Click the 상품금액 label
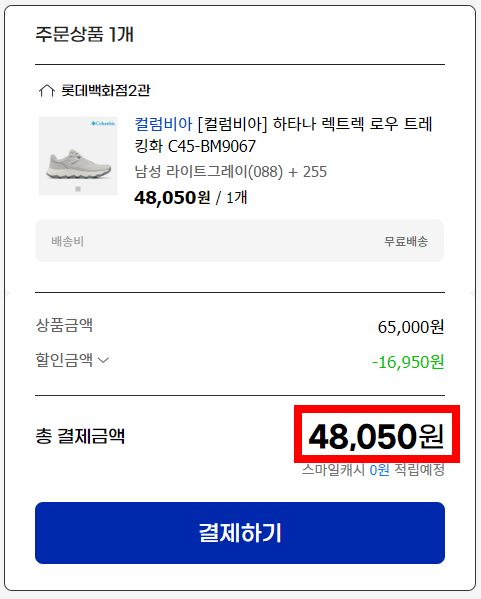Image resolution: width=481 pixels, height=599 pixels. (64, 325)
